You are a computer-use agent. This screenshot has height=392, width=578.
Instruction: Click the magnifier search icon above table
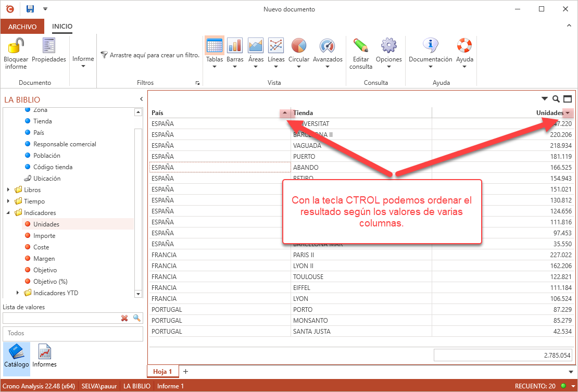[x=556, y=99]
